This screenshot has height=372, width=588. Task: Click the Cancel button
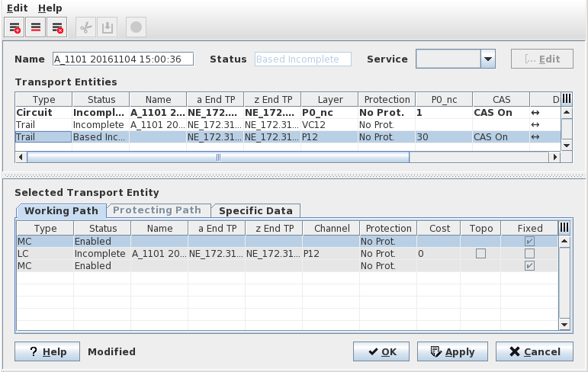tap(534, 351)
